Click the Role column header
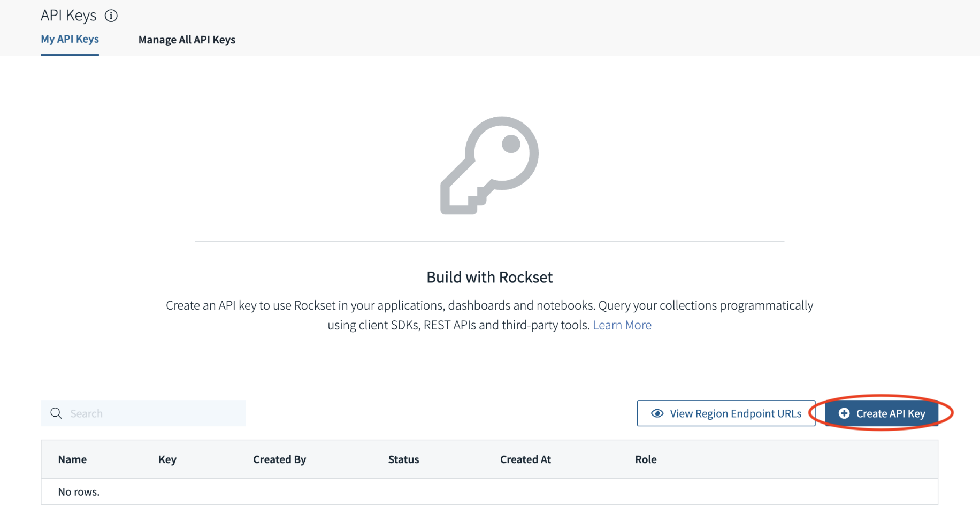This screenshot has width=980, height=515. (x=646, y=459)
